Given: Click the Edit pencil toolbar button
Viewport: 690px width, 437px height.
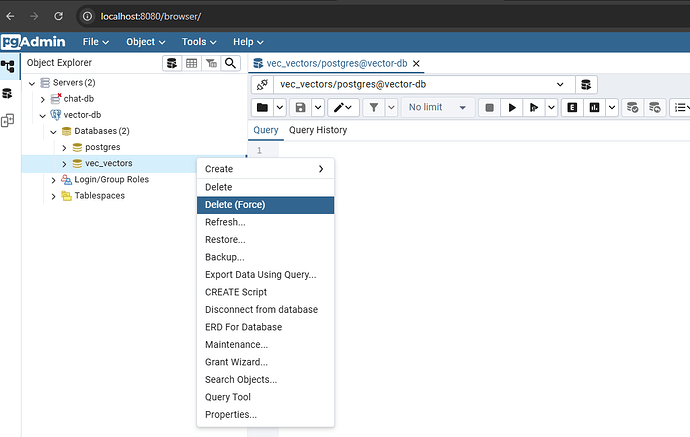Looking at the screenshot, I should click(x=343, y=107).
